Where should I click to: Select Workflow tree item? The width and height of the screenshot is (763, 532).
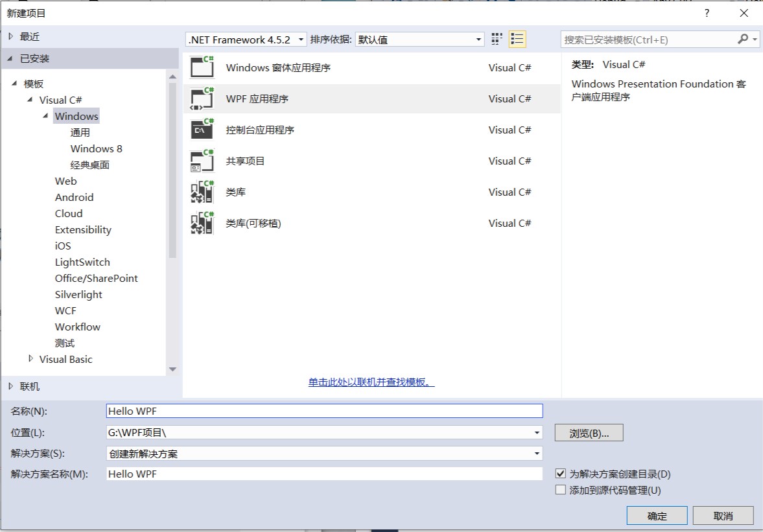(77, 327)
